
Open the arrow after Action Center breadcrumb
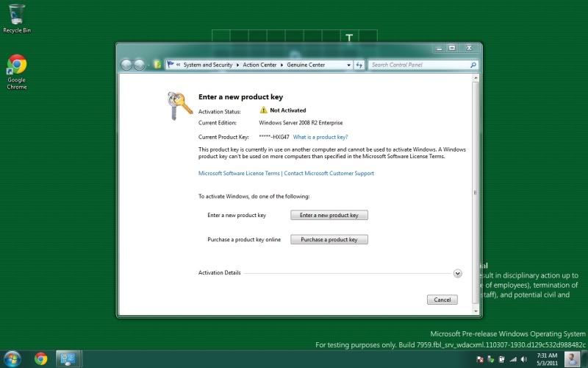(x=282, y=65)
